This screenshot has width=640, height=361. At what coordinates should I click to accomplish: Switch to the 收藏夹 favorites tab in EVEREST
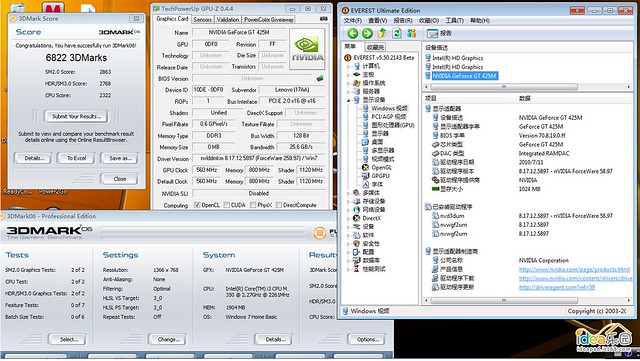click(375, 47)
